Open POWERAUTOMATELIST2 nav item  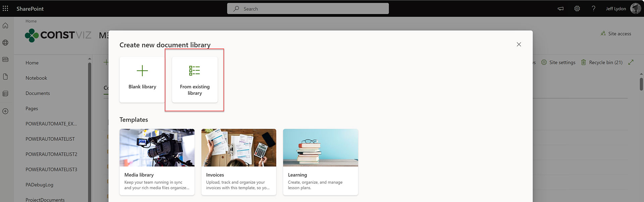(x=51, y=154)
